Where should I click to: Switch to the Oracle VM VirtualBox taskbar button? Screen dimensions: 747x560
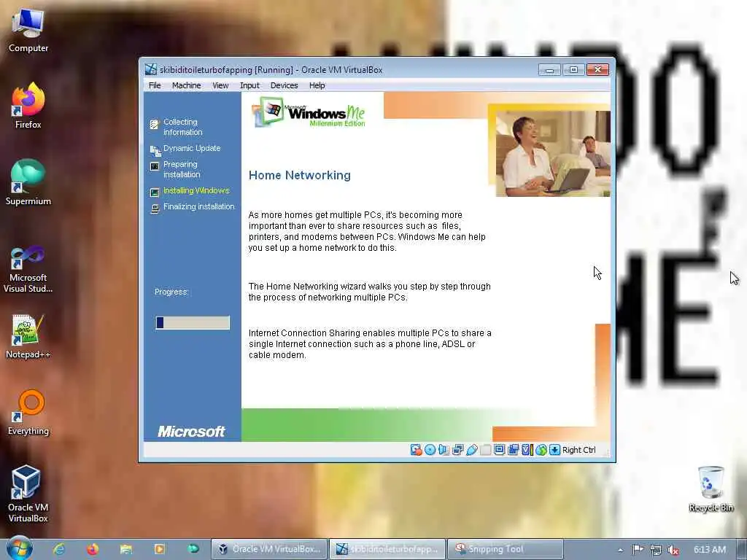tap(269, 549)
